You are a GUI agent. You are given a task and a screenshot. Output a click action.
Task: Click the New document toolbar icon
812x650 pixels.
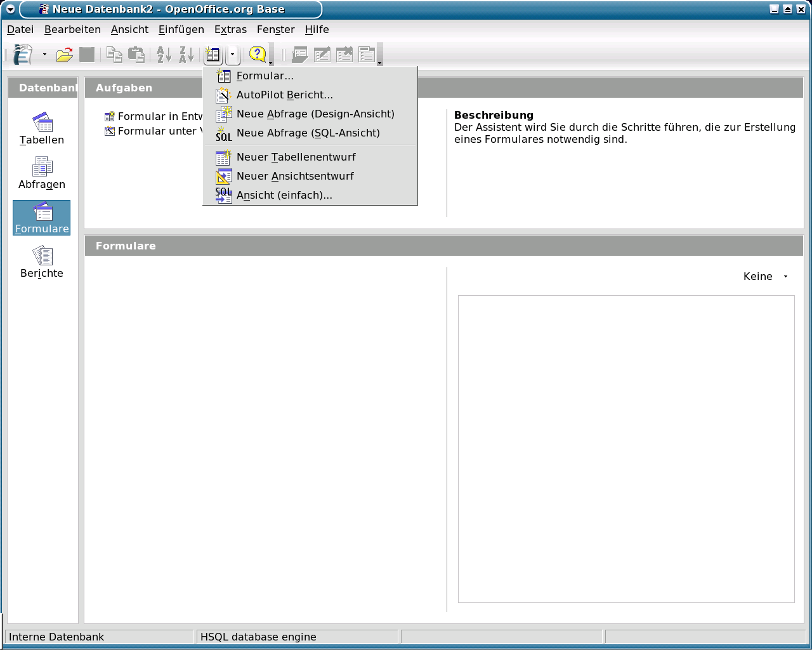click(23, 55)
